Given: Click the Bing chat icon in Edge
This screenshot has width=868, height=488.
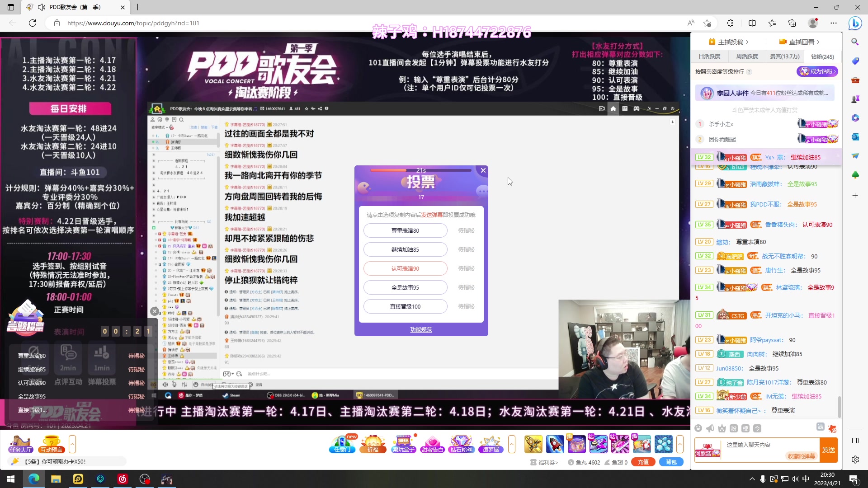Looking at the screenshot, I should point(855,23).
